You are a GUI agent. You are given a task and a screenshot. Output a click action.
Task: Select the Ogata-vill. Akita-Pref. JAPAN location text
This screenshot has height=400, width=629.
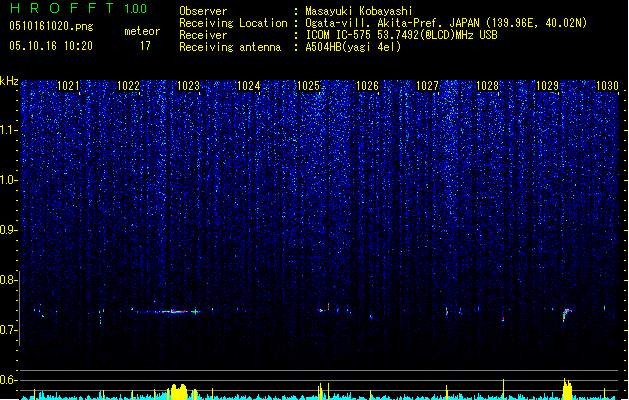(x=446, y=23)
